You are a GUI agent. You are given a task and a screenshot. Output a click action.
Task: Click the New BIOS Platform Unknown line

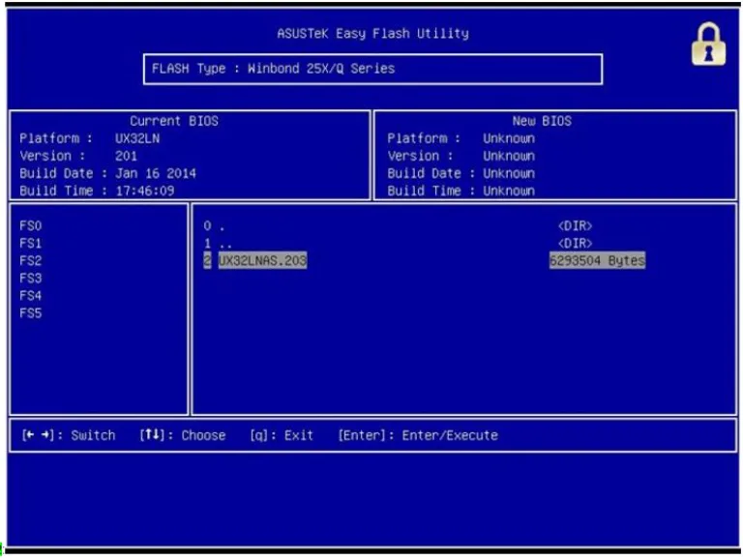pos(461,138)
